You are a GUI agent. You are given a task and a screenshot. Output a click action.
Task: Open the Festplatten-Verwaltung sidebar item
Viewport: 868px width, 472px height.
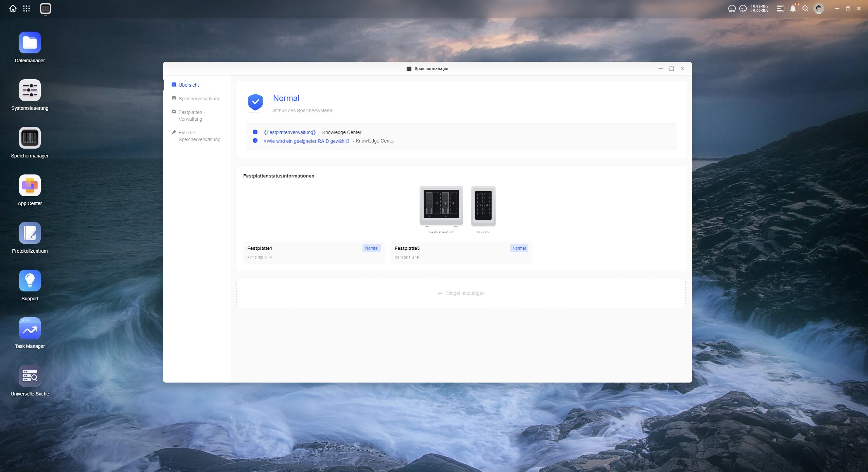click(x=192, y=116)
